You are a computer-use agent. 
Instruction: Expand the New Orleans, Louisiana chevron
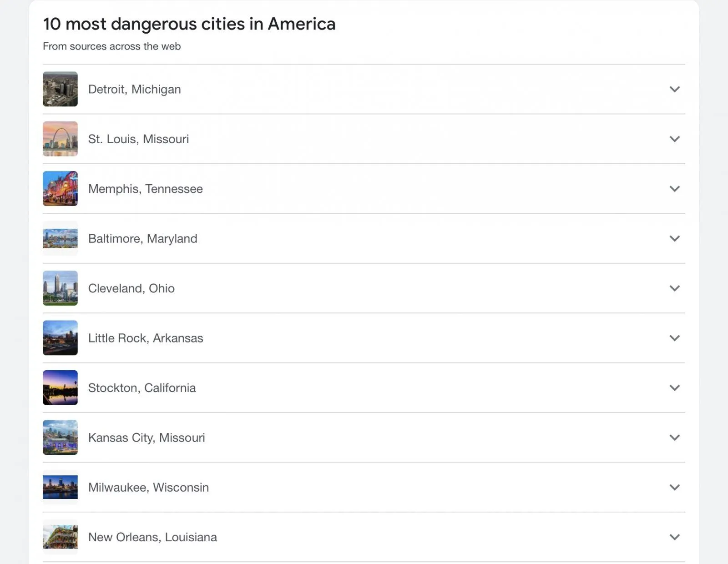tap(675, 537)
